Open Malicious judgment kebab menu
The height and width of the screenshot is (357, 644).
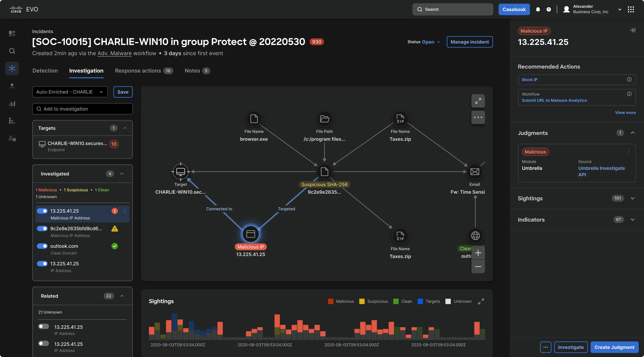point(628,151)
